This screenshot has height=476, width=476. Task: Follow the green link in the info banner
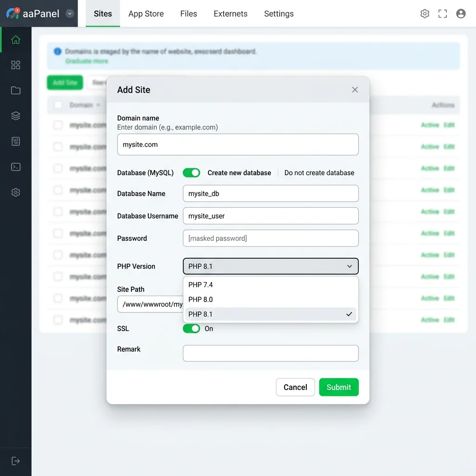(87, 61)
